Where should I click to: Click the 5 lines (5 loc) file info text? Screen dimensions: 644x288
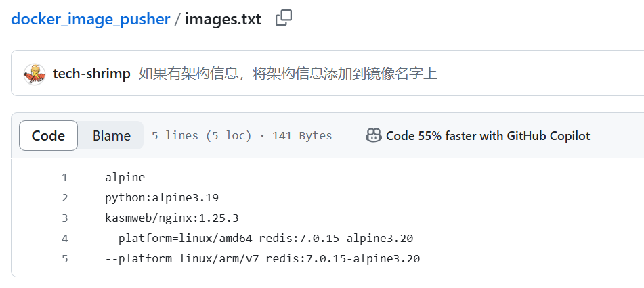[x=202, y=135]
